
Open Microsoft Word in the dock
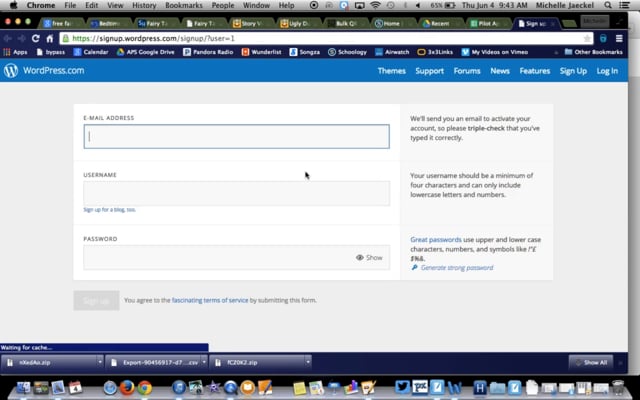coord(454,387)
